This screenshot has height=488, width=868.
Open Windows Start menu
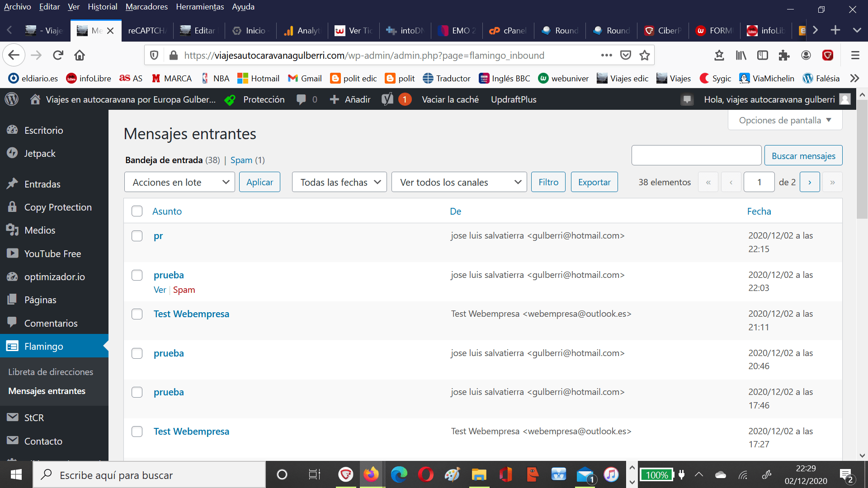pyautogui.click(x=16, y=475)
